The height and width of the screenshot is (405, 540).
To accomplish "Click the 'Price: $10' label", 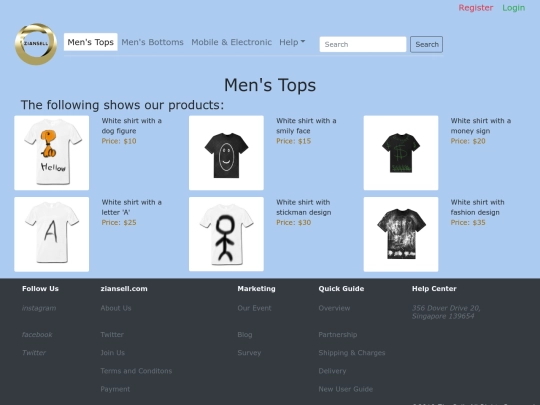I will pyautogui.click(x=119, y=141).
